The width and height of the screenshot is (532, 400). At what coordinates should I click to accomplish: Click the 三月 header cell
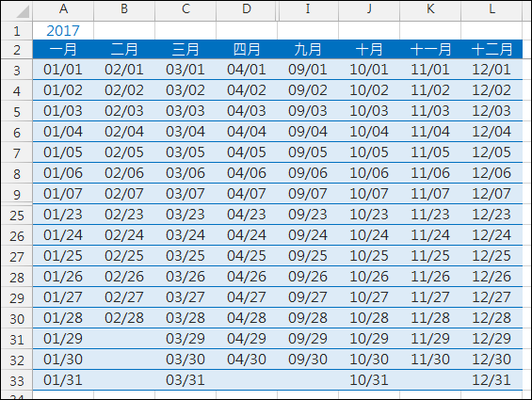(185, 50)
